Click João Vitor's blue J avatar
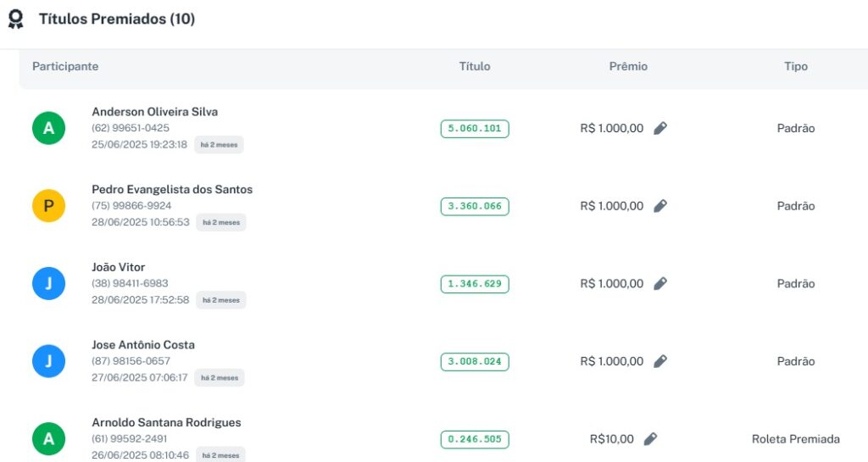 pyautogui.click(x=48, y=284)
